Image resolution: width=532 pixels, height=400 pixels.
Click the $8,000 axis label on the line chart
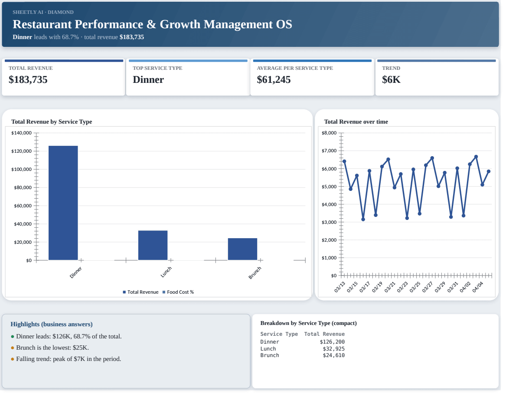tap(329, 133)
